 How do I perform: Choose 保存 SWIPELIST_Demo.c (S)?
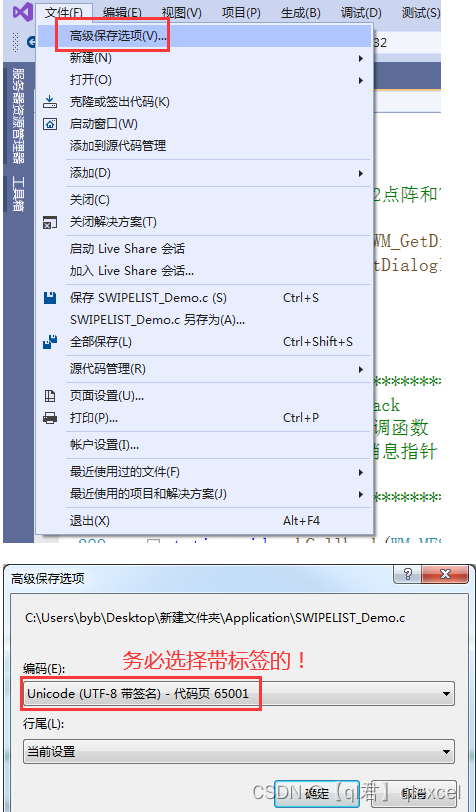205,298
